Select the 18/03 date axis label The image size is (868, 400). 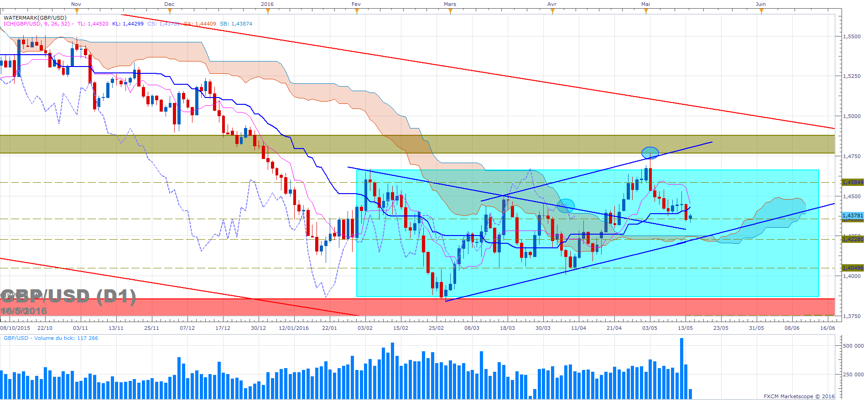(x=507, y=328)
